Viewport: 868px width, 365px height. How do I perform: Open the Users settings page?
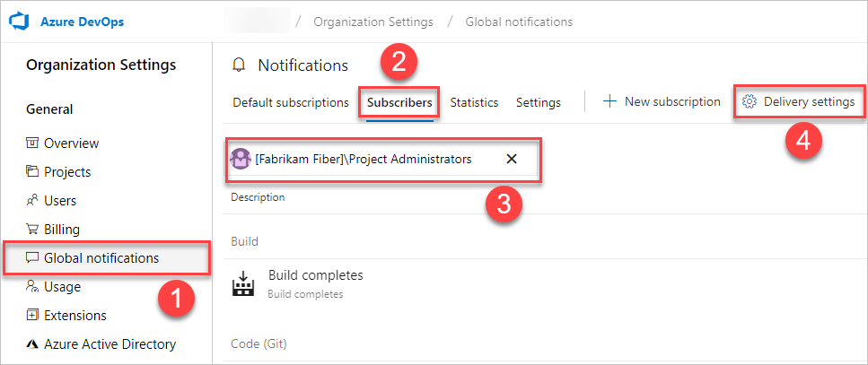coord(60,201)
